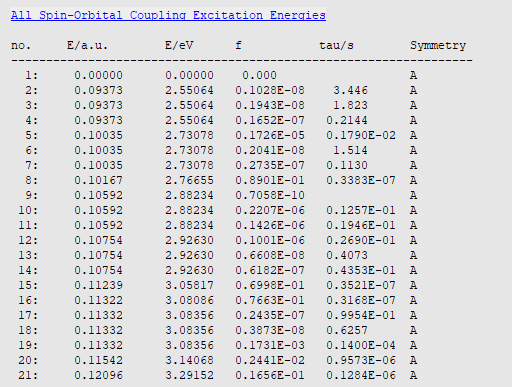Click the f value 0.000 in row 1
512x387 pixels.
(x=259, y=75)
